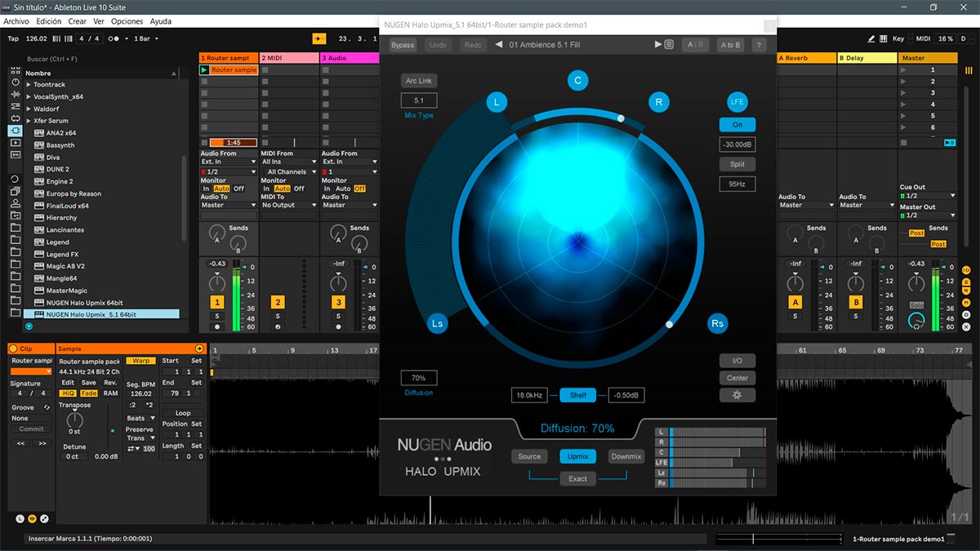Open the Opciones menu
This screenshot has width=980, height=551.
127,21
